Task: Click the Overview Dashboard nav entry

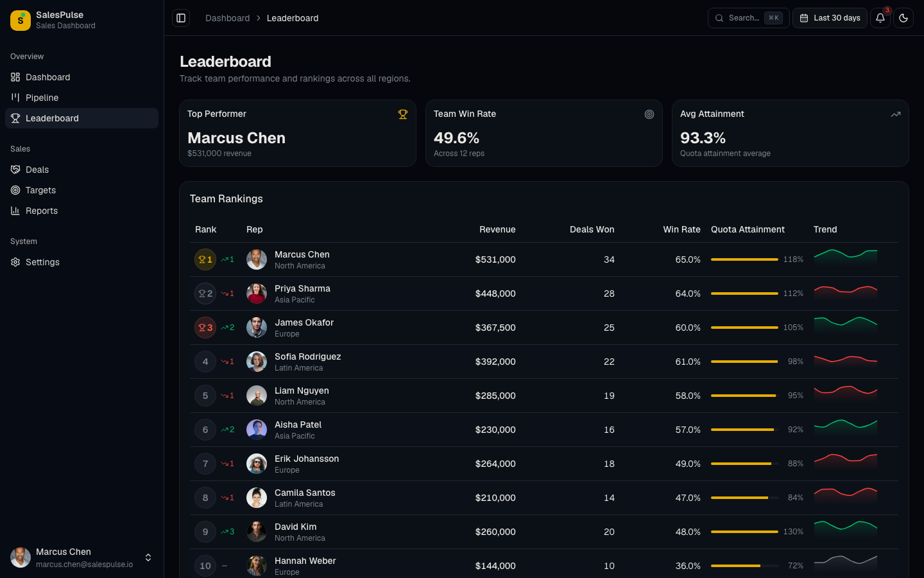Action: 47,77
